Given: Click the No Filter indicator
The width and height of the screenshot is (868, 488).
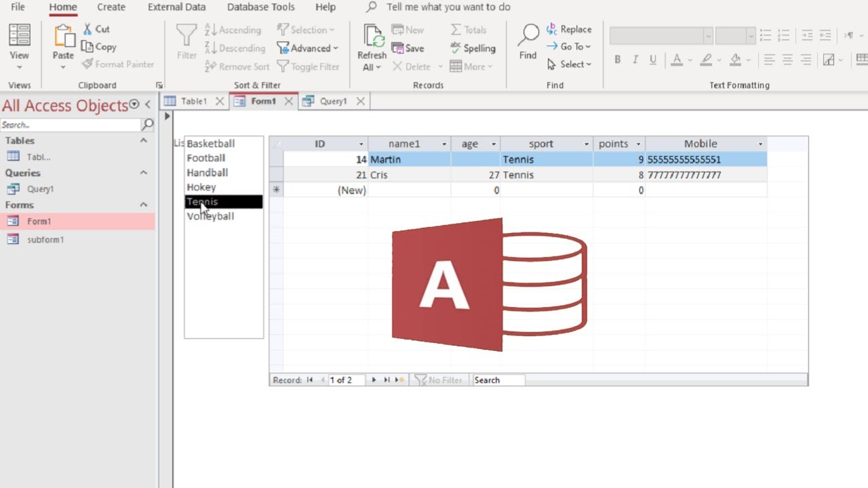Looking at the screenshot, I should (x=438, y=380).
